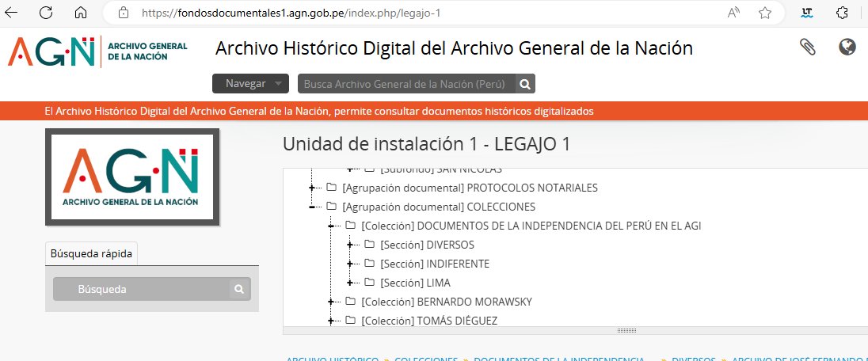Expand Sección INDIFERENTE node
This screenshot has width=868, height=361.
[350, 264]
